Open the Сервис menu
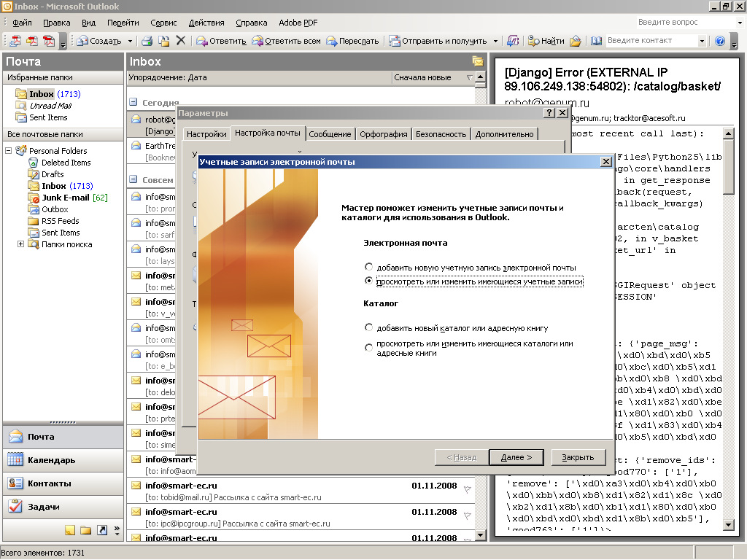 coord(163,23)
